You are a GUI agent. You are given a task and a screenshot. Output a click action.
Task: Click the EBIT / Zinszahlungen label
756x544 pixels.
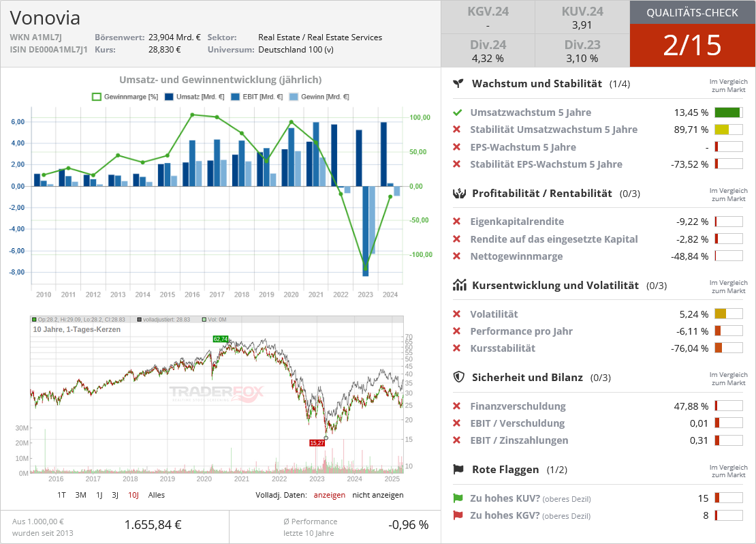(x=519, y=440)
